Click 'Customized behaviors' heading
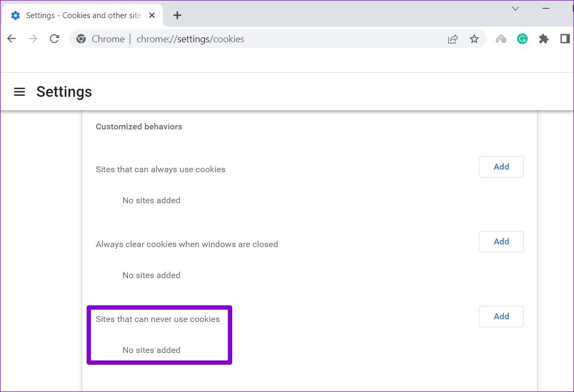Image resolution: width=574 pixels, height=392 pixels. (139, 127)
